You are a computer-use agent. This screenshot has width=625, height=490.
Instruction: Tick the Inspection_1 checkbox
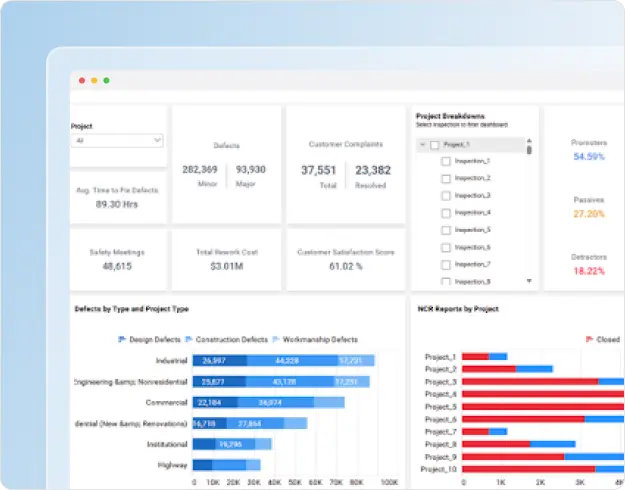point(446,161)
